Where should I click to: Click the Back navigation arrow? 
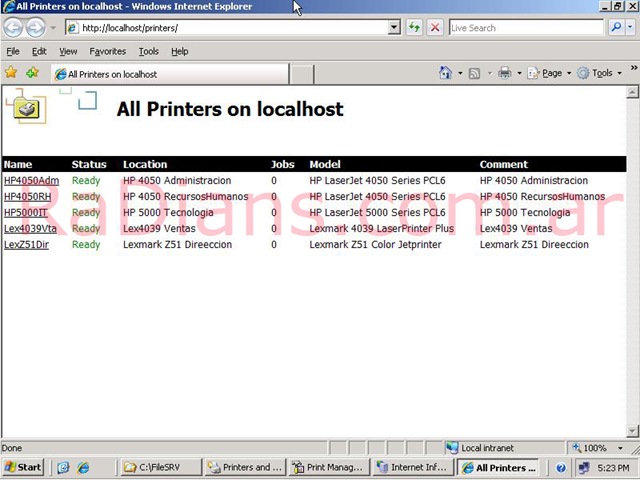pyautogui.click(x=14, y=28)
